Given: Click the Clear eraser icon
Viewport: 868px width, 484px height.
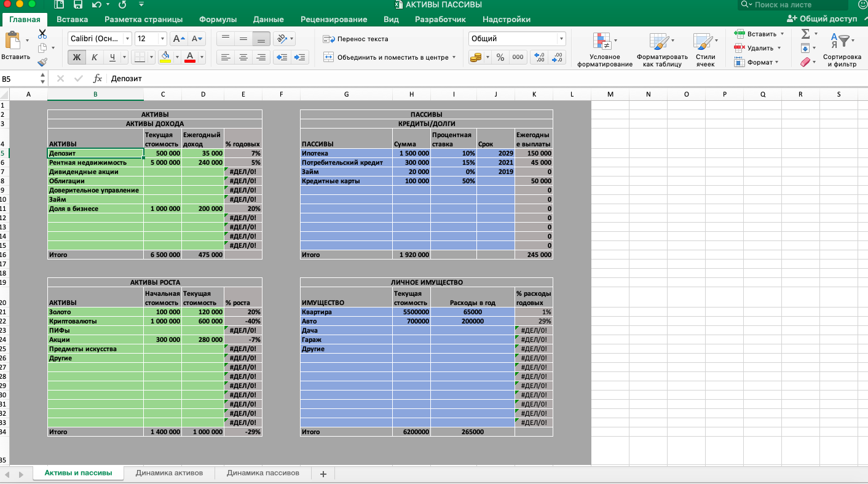Looking at the screenshot, I should [805, 62].
